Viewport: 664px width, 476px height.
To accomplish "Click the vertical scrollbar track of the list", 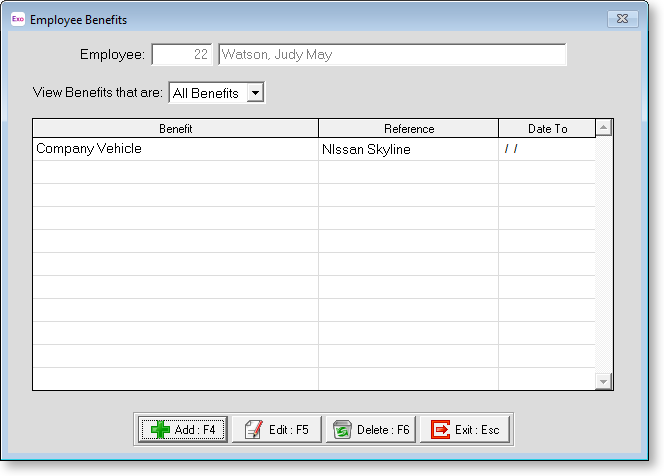I will tap(603, 260).
